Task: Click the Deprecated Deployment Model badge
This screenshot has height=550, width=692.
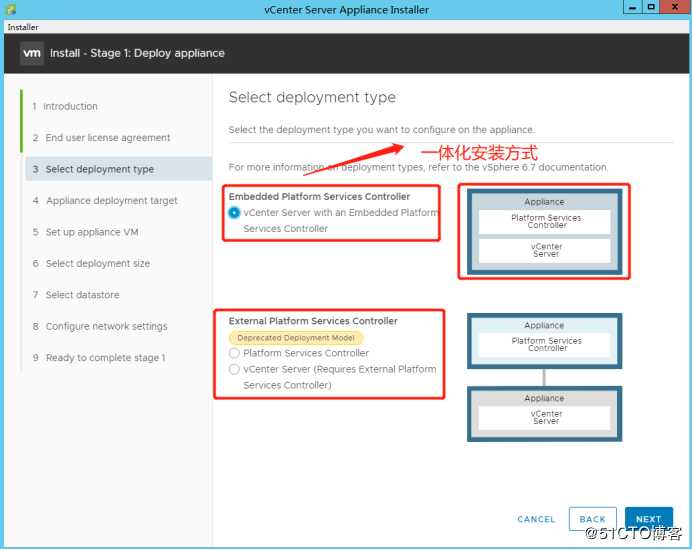Action: tap(296, 338)
